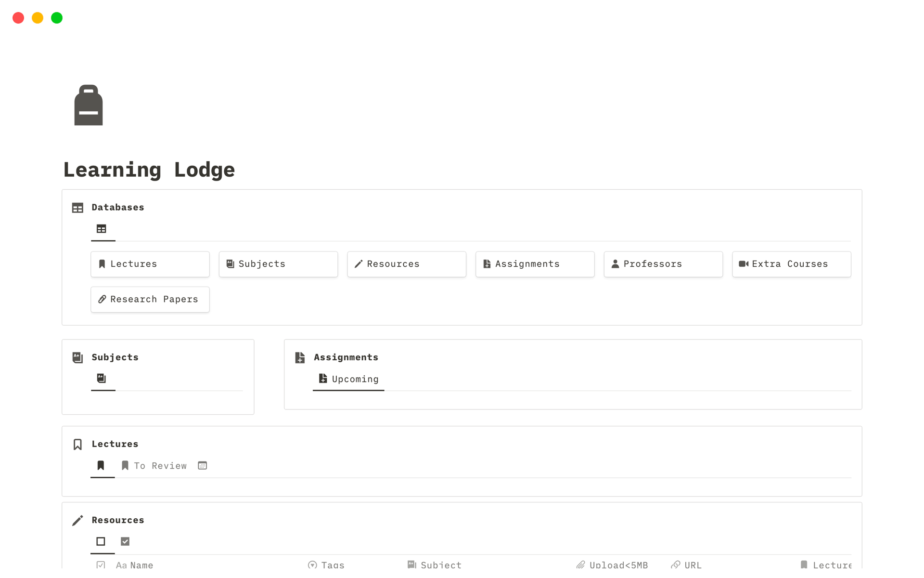Open the Lectures calendar view icon

click(202, 466)
